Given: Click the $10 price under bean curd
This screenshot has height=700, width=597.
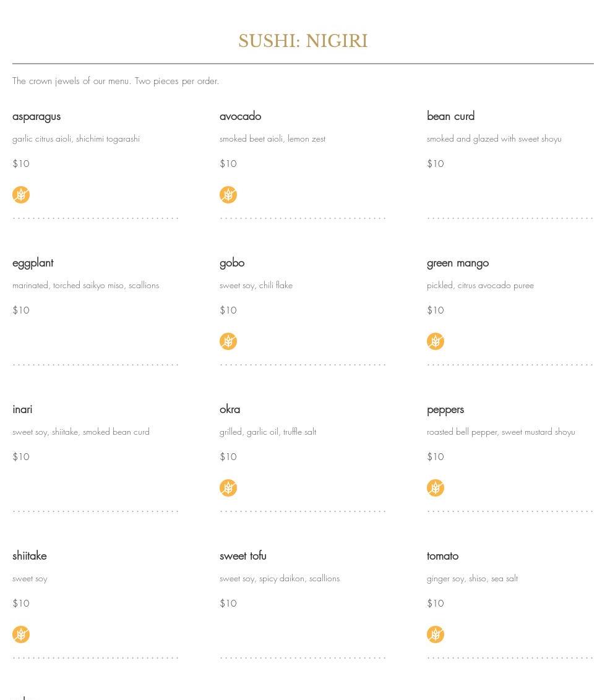Looking at the screenshot, I should pos(436,164).
